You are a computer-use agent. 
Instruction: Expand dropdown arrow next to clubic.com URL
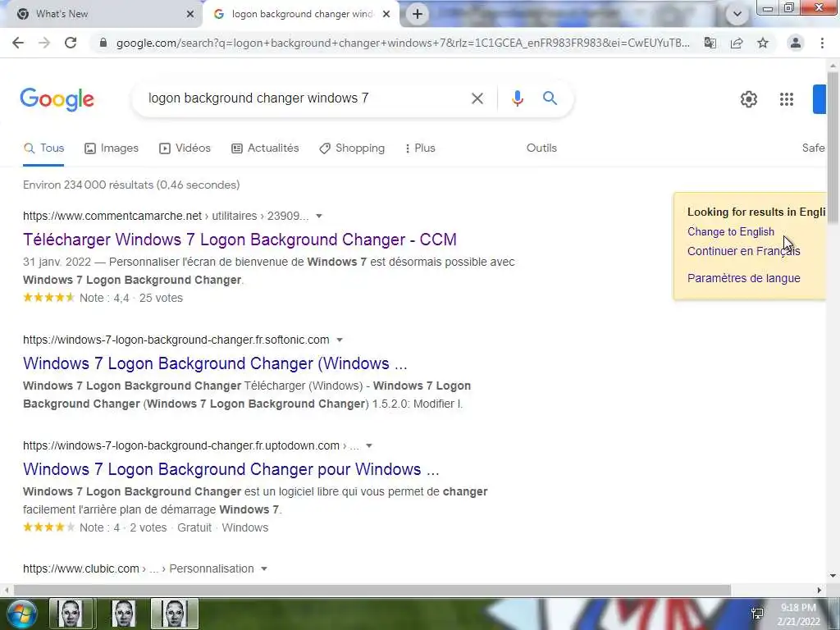(x=264, y=569)
